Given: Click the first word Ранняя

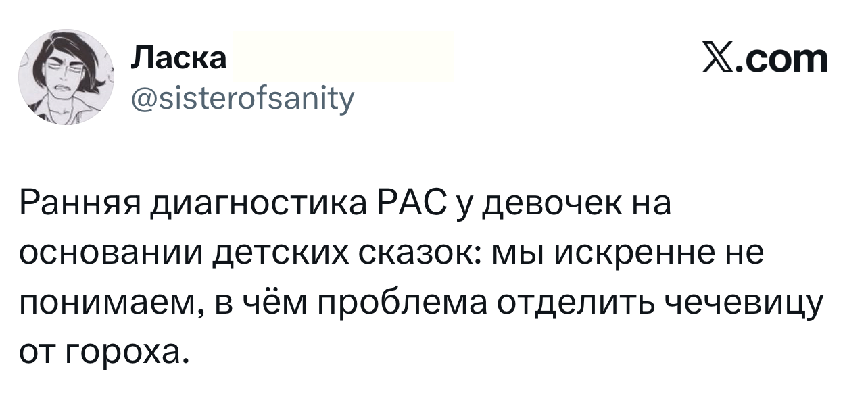Looking at the screenshot, I should coord(85,205).
